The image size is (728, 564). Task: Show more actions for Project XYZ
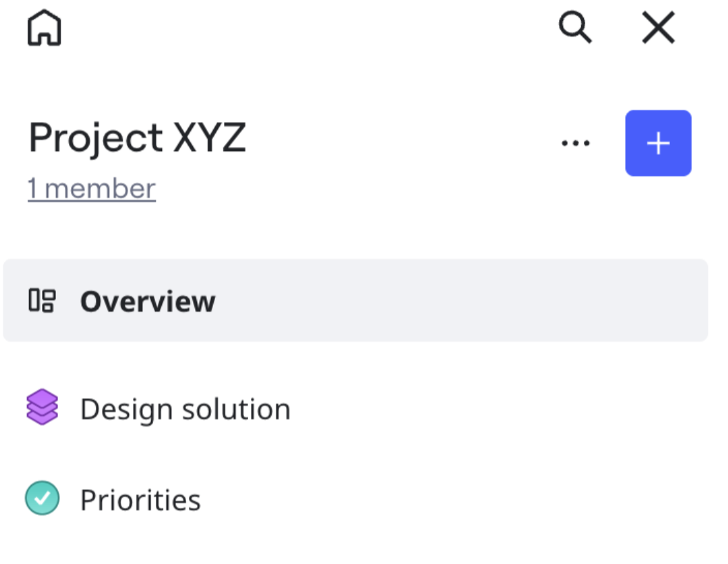point(576,143)
